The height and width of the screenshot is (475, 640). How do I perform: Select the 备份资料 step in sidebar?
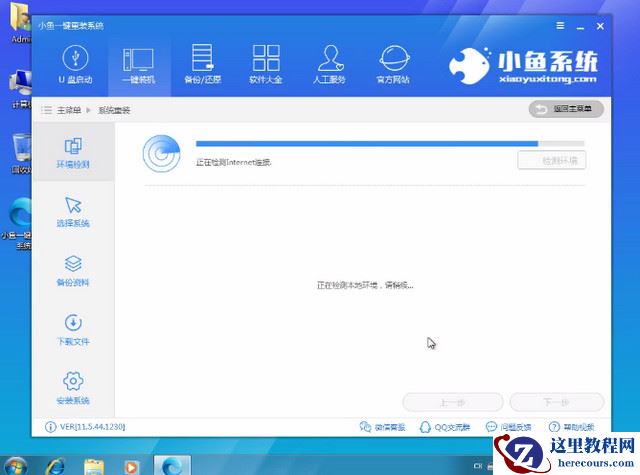coord(73,271)
